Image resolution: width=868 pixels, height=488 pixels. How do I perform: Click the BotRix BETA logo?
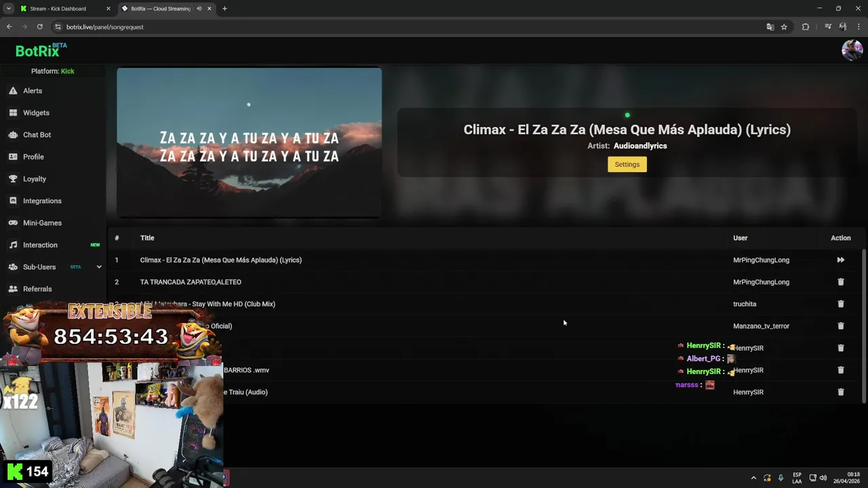tap(41, 51)
